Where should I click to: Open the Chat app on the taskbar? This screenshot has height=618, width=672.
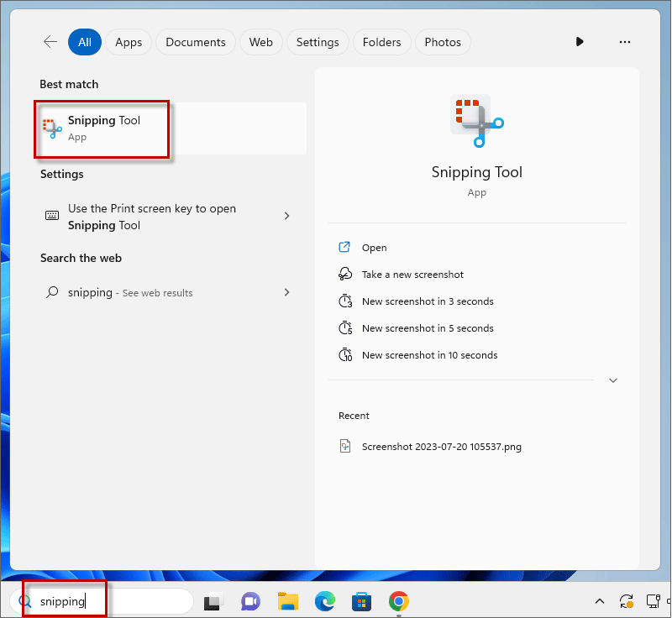click(x=250, y=602)
